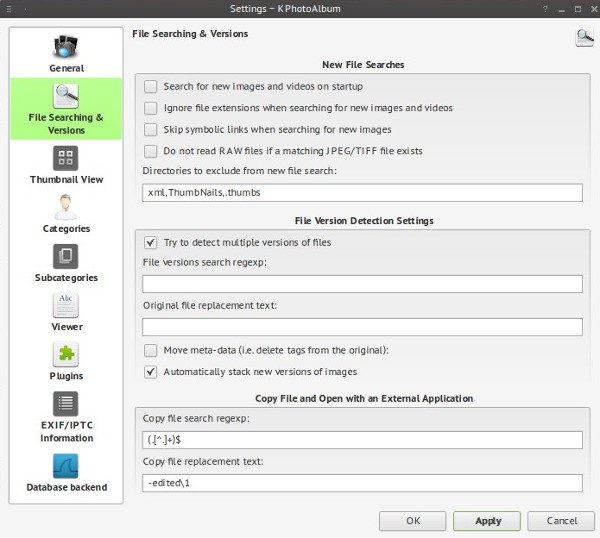This screenshot has width=600, height=538.
Task: Click copy file search regexp field
Action: click(362, 440)
